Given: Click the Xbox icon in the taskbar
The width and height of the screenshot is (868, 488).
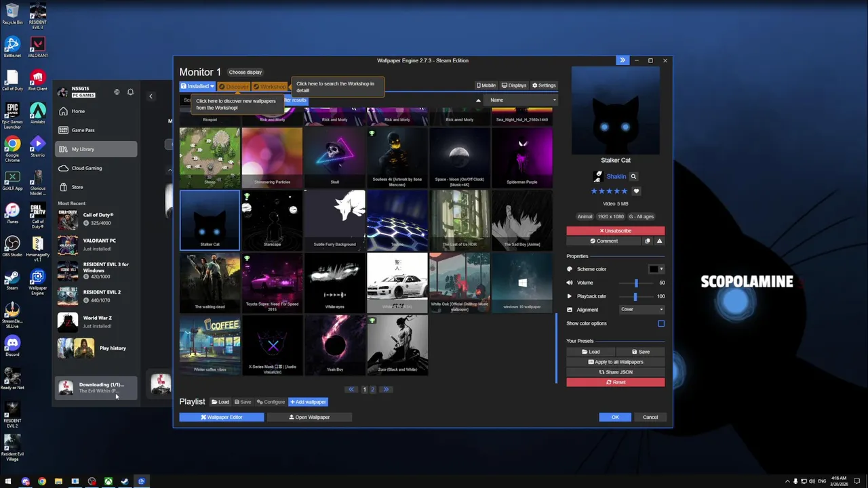Looking at the screenshot, I should coord(108,482).
